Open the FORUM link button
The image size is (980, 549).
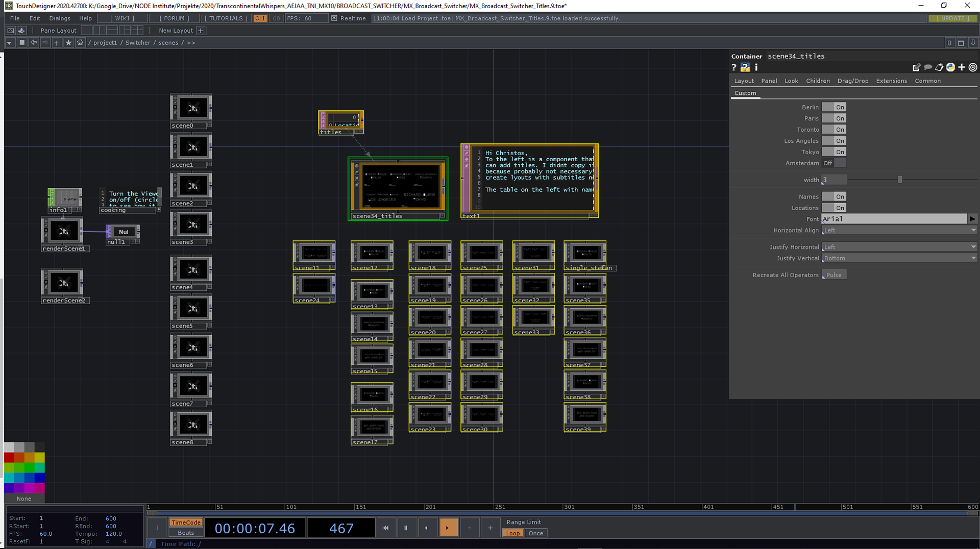click(x=174, y=18)
